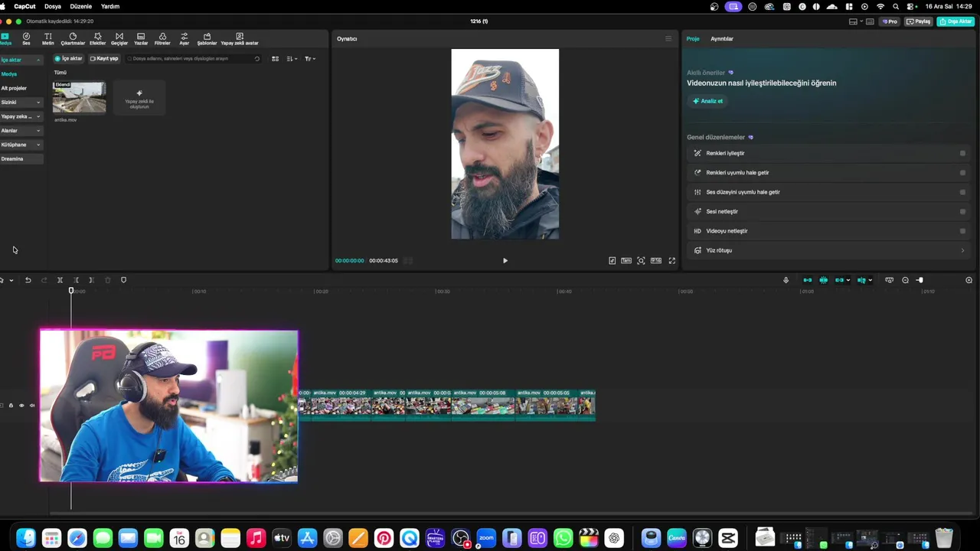Play the video in the player

(x=505, y=261)
